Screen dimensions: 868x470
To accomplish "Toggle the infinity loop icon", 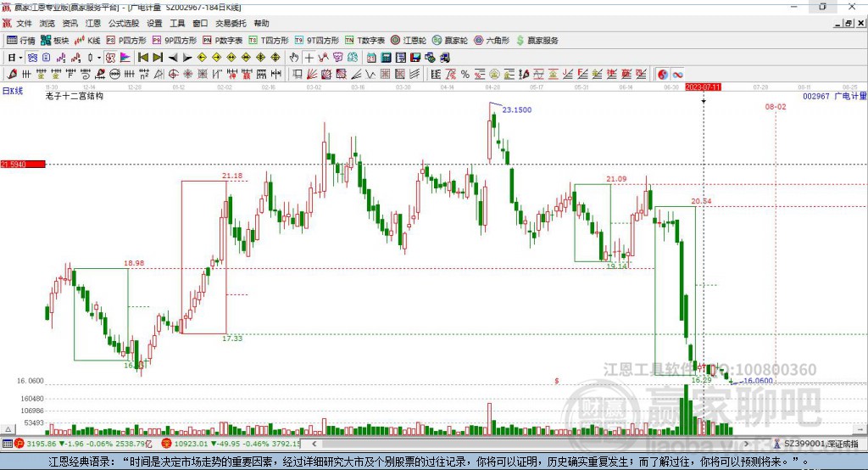I will 677,75.
